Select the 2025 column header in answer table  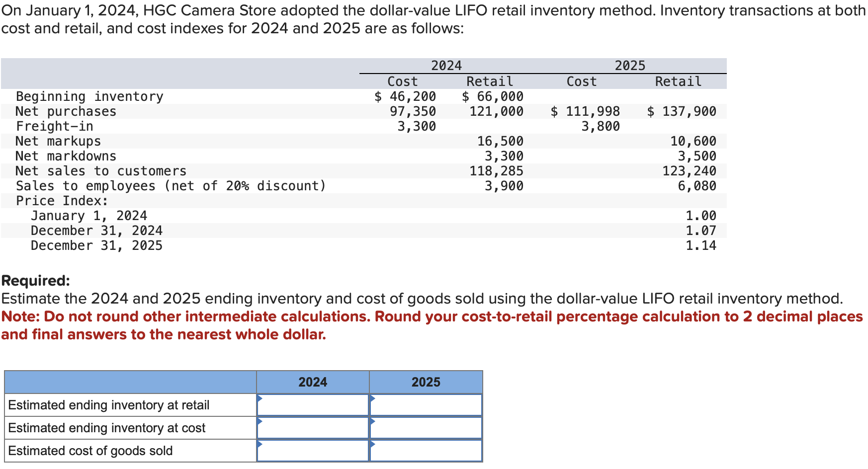click(426, 382)
